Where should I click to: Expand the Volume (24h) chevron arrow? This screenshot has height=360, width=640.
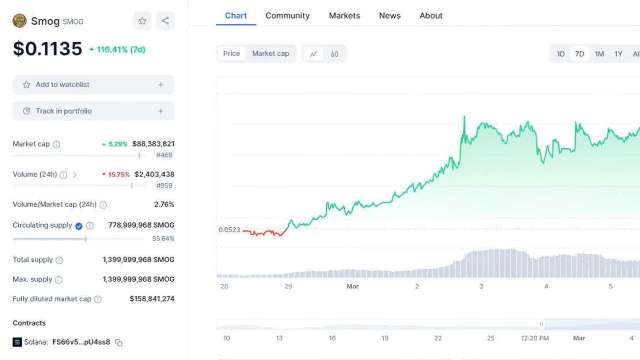[75, 175]
